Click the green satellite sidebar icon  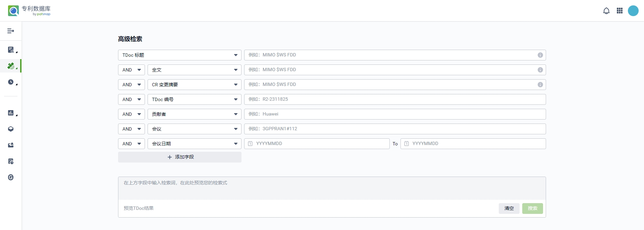(11, 66)
